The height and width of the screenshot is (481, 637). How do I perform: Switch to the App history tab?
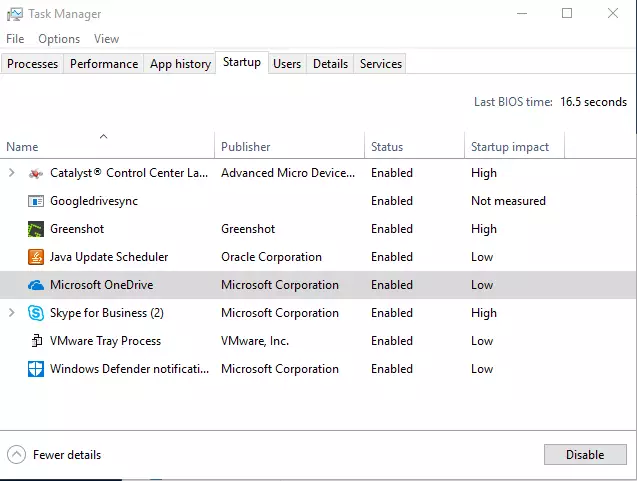coord(180,64)
